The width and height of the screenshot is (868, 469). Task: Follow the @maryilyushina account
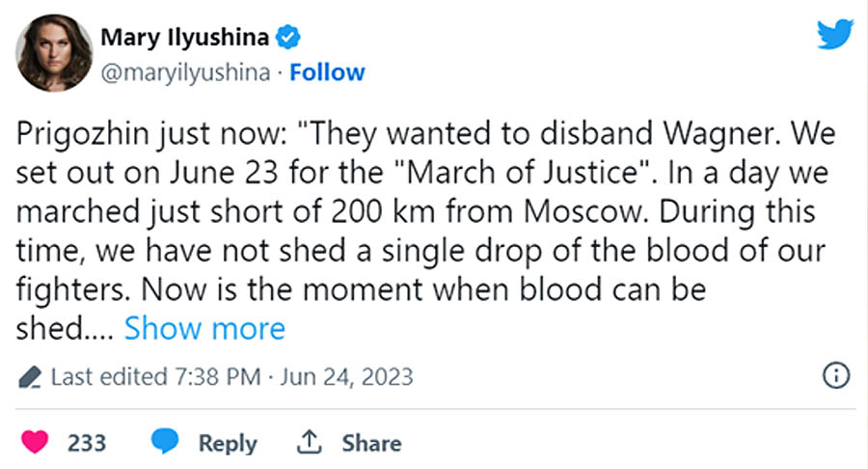pos(328,72)
